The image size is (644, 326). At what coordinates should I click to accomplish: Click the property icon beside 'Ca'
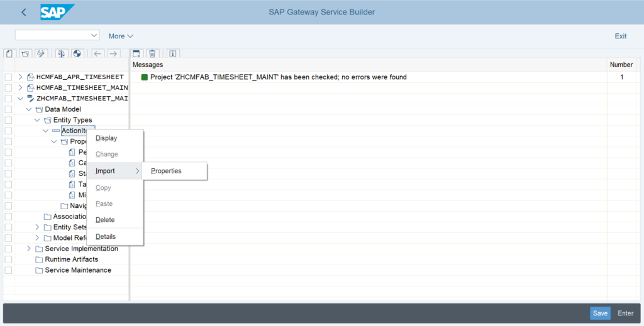(72, 163)
